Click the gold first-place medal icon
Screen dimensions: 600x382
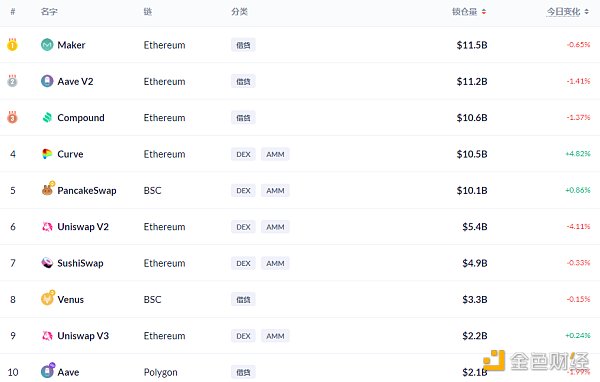[12, 44]
